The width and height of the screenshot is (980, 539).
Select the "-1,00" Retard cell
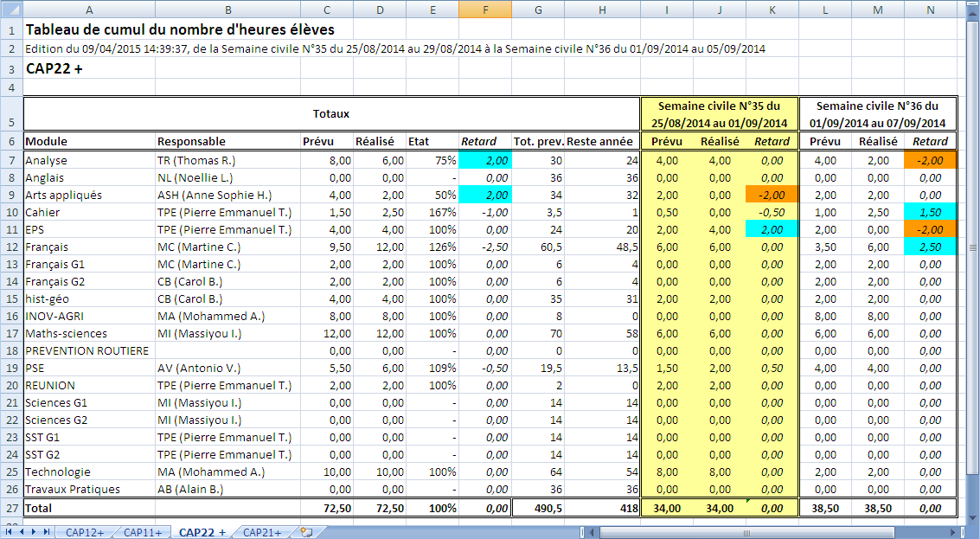pos(485,213)
